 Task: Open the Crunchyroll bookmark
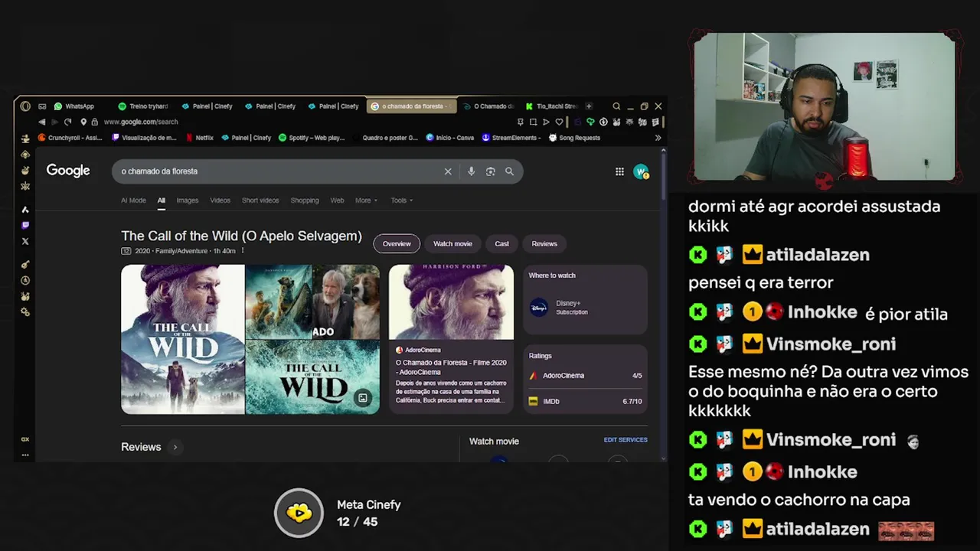click(x=70, y=138)
